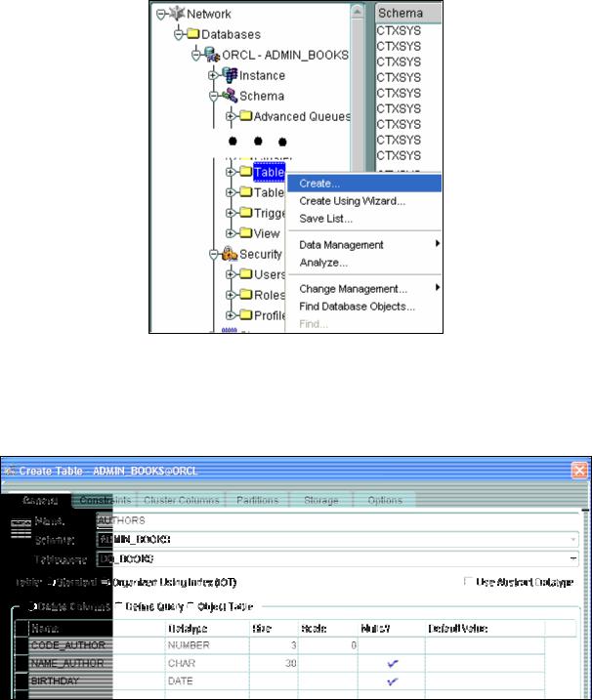Collapse the Databases node

click(178, 34)
